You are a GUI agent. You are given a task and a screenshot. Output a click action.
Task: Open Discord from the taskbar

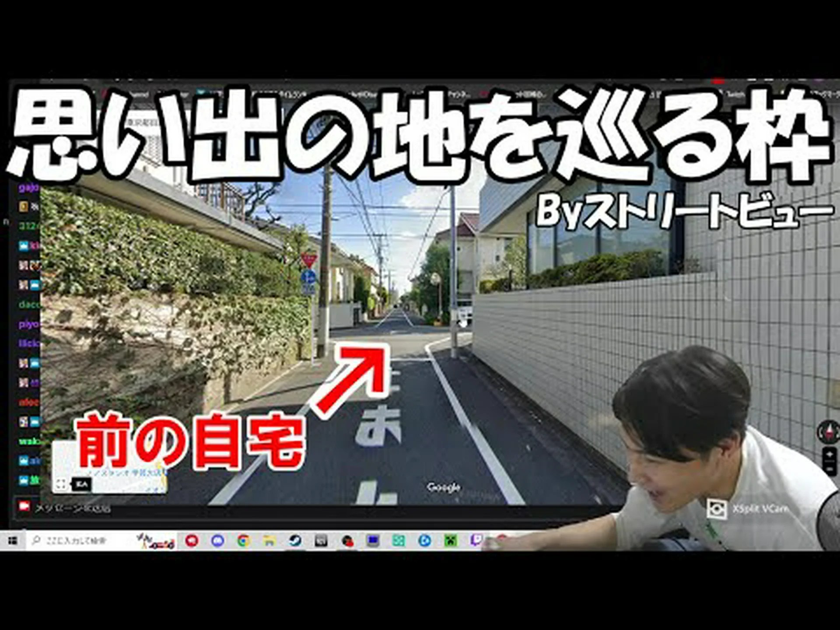217,541
